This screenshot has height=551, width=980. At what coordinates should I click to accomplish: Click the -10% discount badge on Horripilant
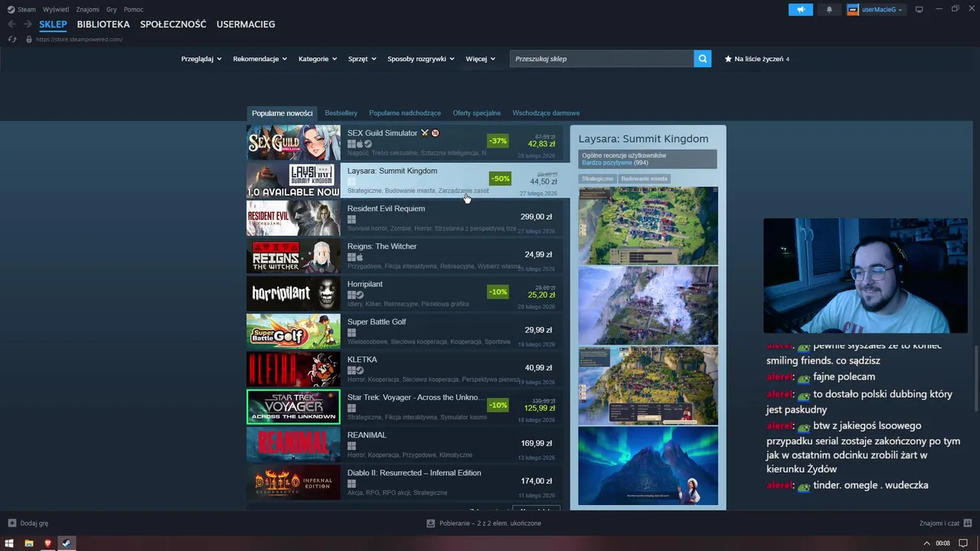[498, 292]
